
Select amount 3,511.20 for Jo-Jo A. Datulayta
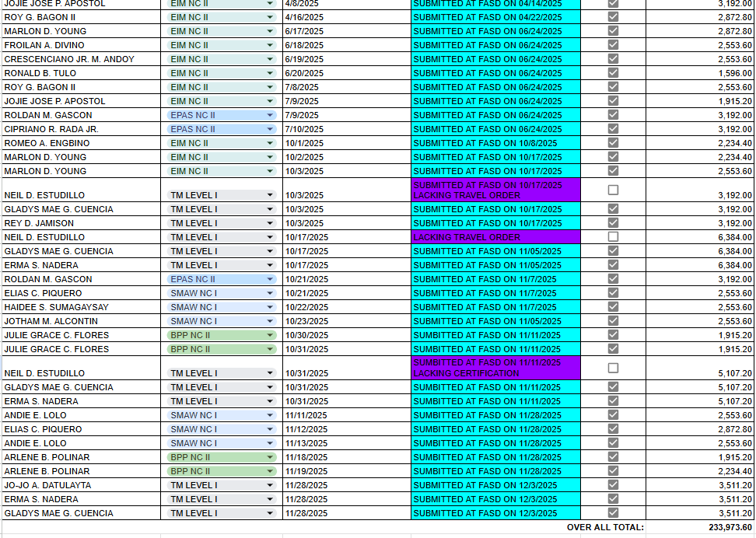pyautogui.click(x=701, y=485)
